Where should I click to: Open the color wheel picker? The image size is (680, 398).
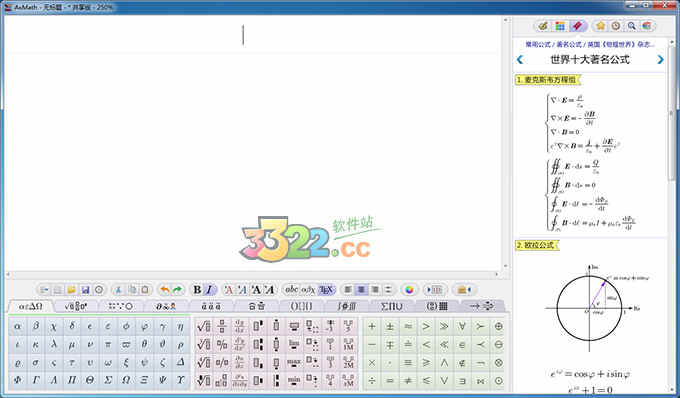[x=409, y=290]
